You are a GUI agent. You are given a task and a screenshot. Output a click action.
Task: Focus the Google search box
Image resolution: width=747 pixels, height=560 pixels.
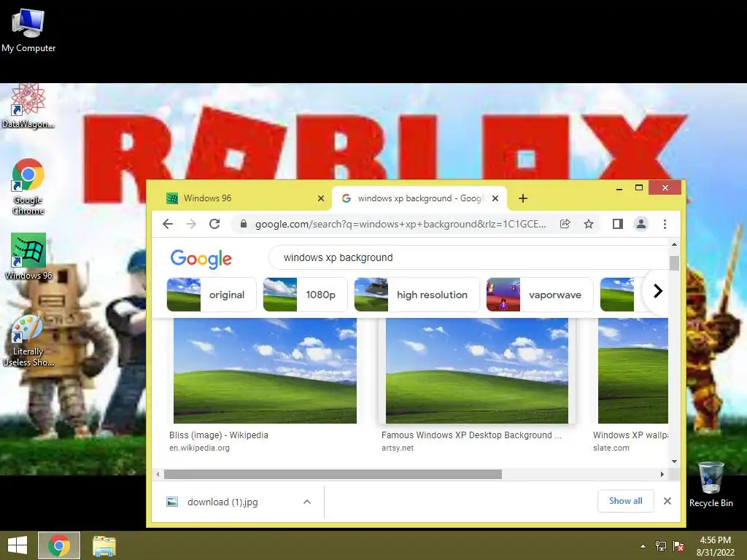[469, 257]
